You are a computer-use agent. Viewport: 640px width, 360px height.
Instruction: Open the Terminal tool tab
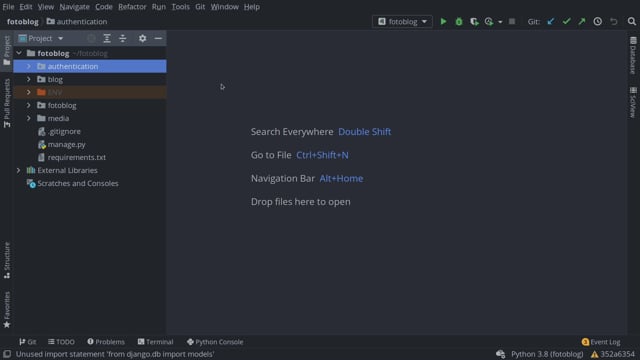[x=156, y=342]
